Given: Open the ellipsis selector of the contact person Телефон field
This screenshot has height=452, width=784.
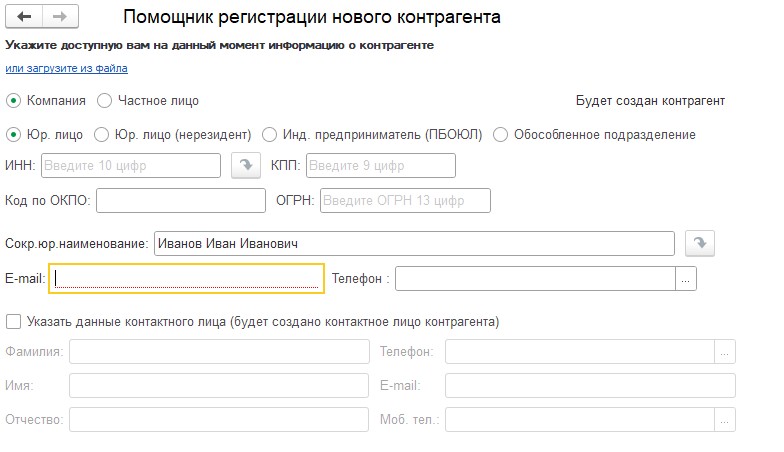Looking at the screenshot, I should click(724, 352).
